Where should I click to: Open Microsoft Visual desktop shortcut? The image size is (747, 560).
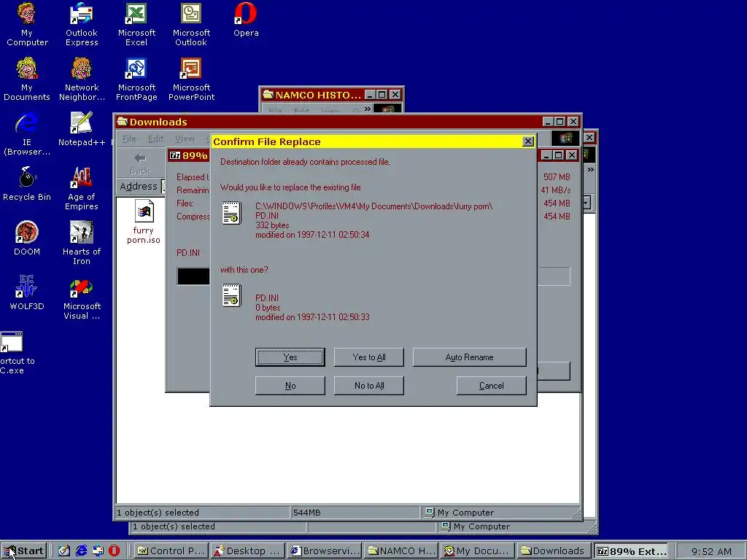point(82,297)
